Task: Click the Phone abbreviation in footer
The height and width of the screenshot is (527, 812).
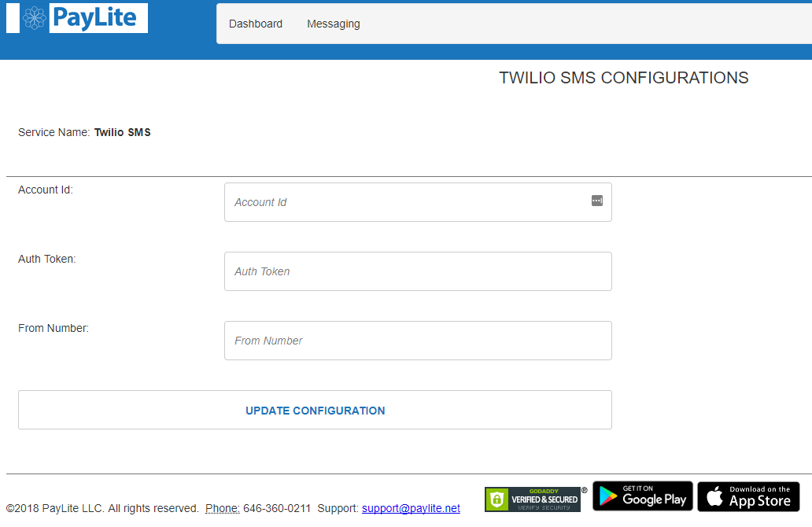Action: tap(223, 508)
